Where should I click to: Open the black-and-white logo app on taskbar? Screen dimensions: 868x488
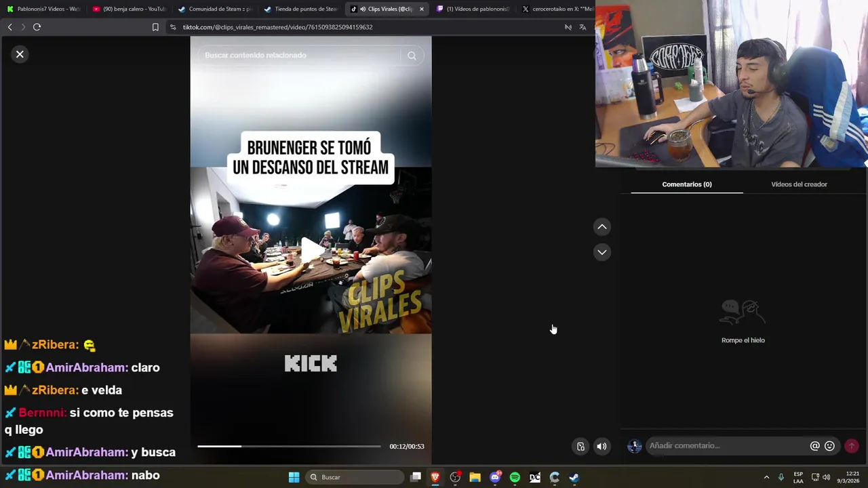pos(534,477)
